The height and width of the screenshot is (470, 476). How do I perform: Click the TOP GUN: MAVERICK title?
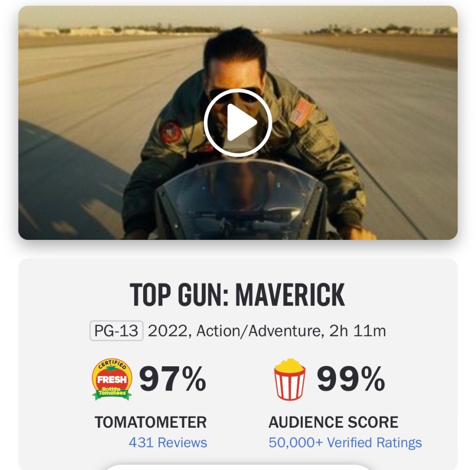coord(238,295)
